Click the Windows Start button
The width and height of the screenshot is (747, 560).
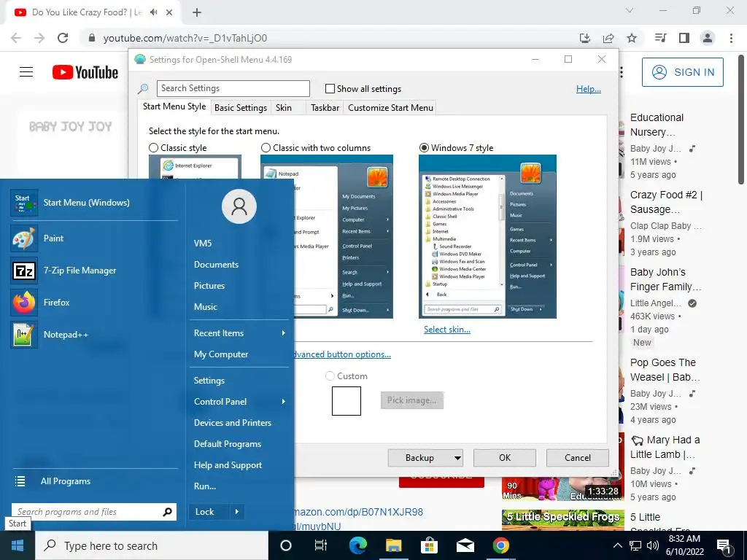(18, 545)
